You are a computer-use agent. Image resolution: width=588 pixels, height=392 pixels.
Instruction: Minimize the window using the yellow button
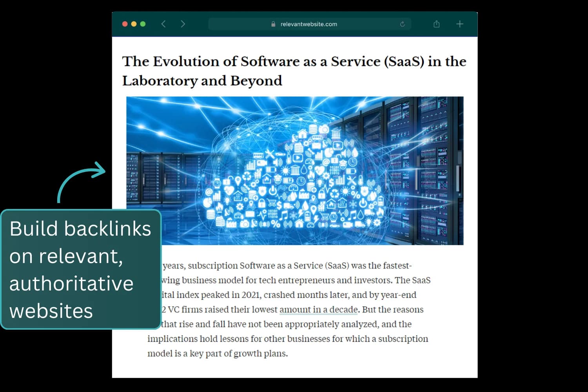click(x=134, y=24)
